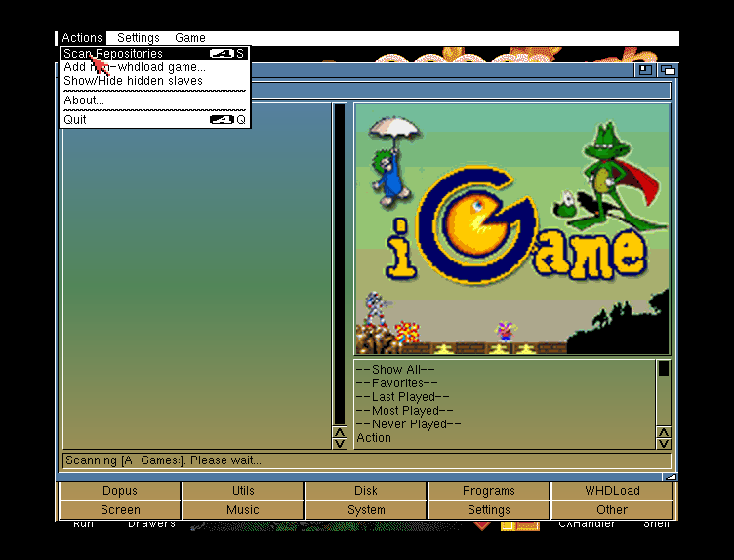Click the Other dock button

point(612,510)
